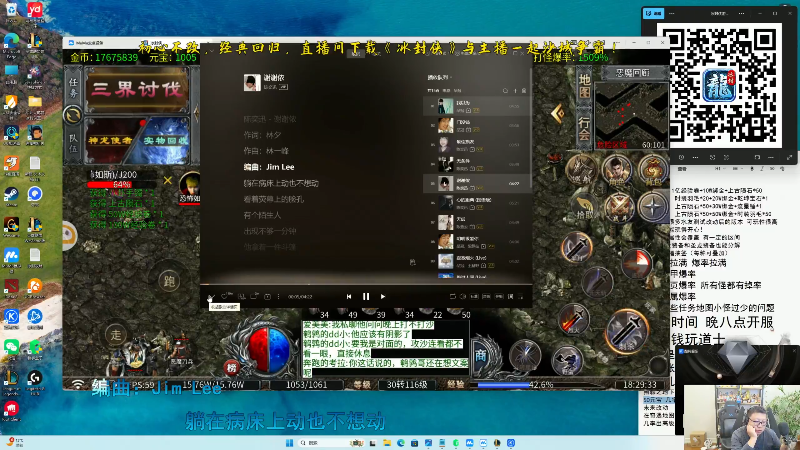This screenshot has height=450, width=800.
Task: Click the share icon in player bar
Action: 255,296
